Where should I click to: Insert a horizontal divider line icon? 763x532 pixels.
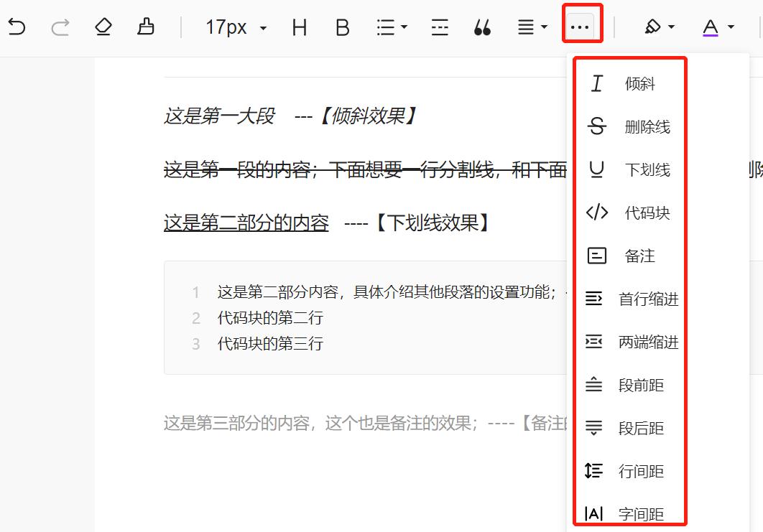coord(439,27)
